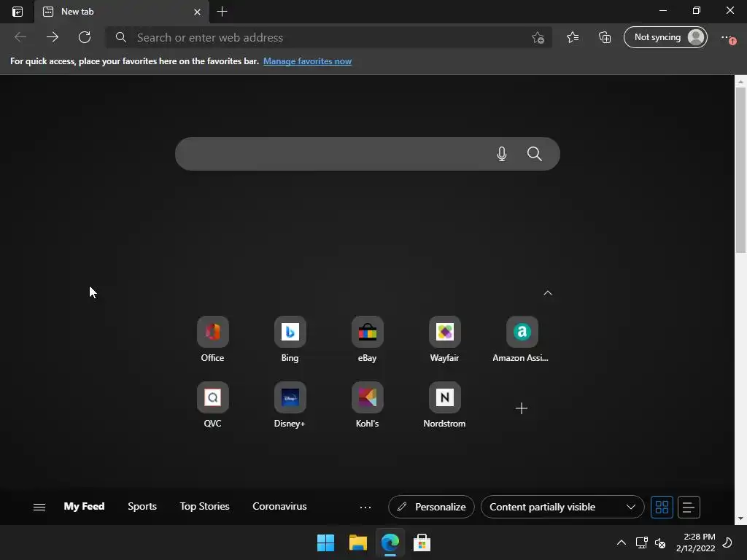Open network status tray icon
The image size is (747, 560).
tap(641, 542)
